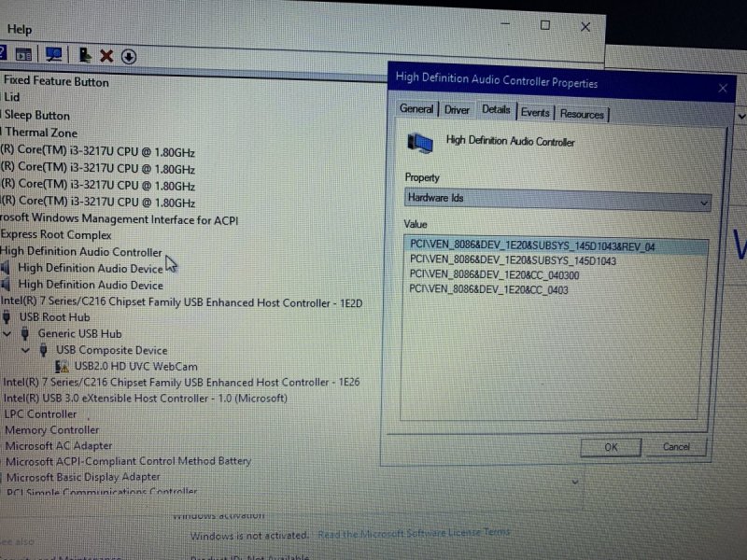Click the red X uninstall device icon
Screen dimensions: 747x560
pyautogui.click(x=106, y=56)
